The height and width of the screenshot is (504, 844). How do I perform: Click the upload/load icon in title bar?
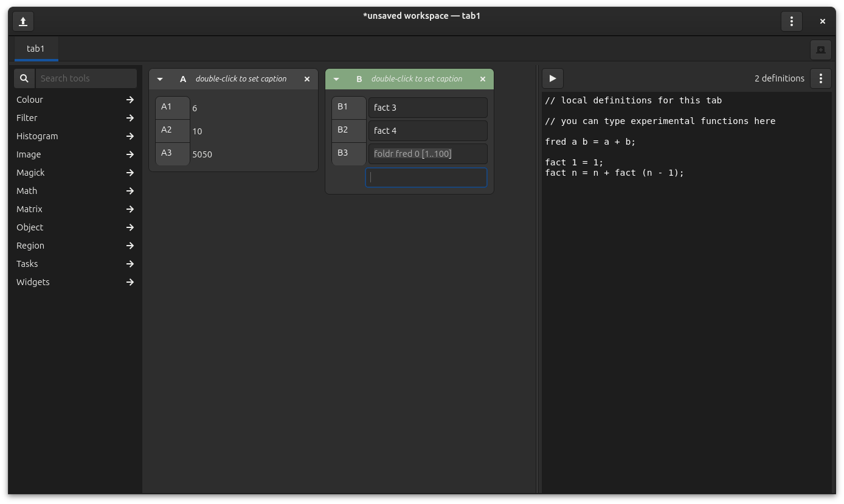pos(23,21)
